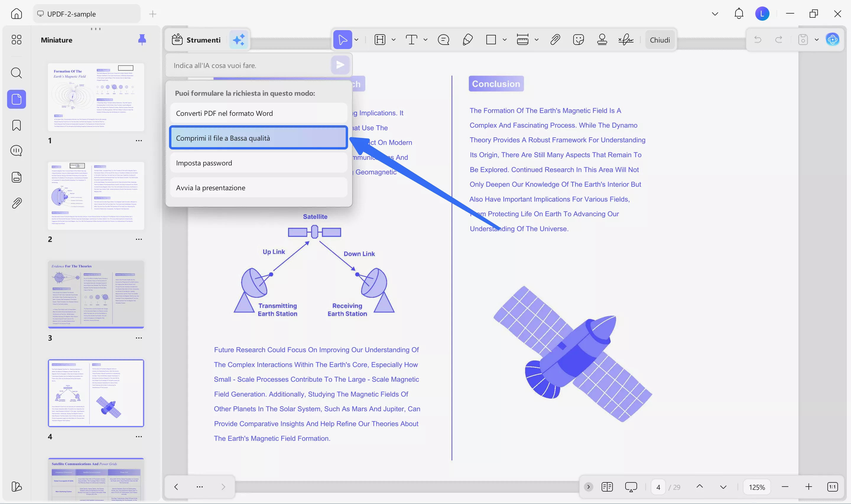Open the signature tool

(x=626, y=40)
